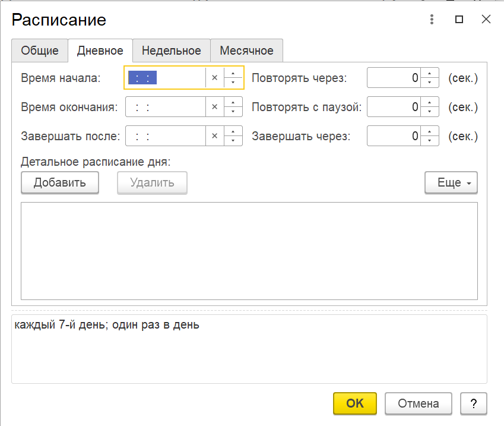Expand the Еще dropdown menu
504x426 pixels.
pyautogui.click(x=451, y=183)
